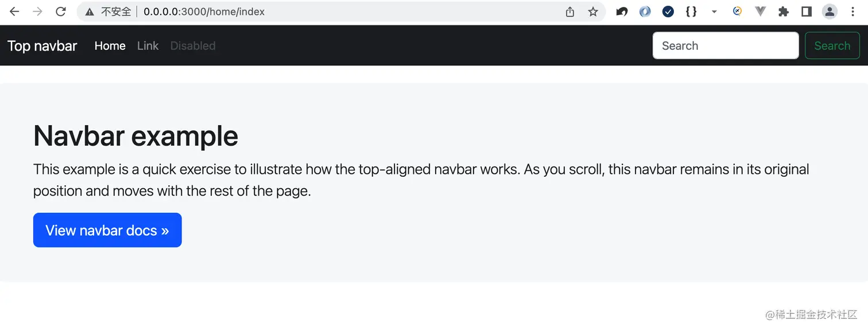Viewport: 868px width, 331px height.
Task: Reload the page with the refresh icon
Action: click(x=60, y=11)
